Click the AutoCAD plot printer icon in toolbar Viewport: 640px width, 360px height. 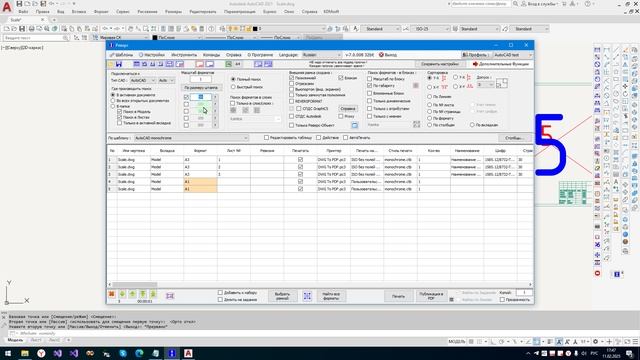tap(31, 29)
